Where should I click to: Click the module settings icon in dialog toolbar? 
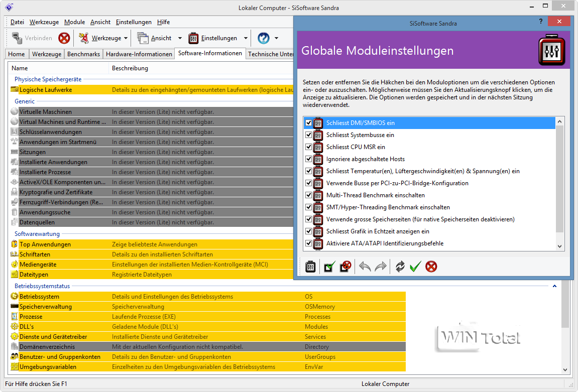tap(310, 267)
